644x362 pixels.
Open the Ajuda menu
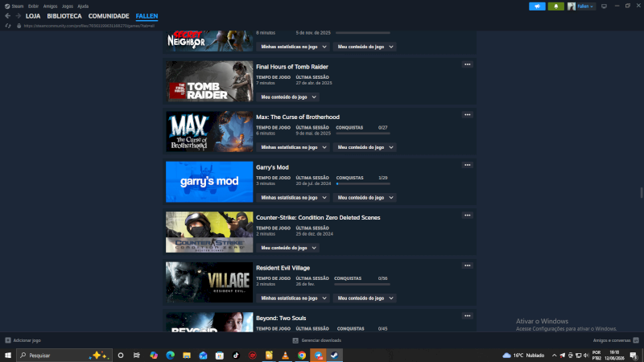[83, 6]
